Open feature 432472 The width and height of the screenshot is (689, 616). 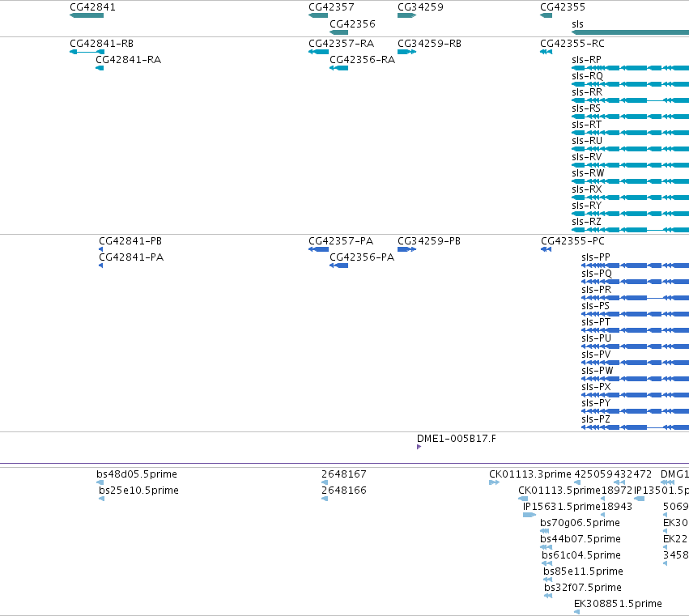tap(619, 482)
